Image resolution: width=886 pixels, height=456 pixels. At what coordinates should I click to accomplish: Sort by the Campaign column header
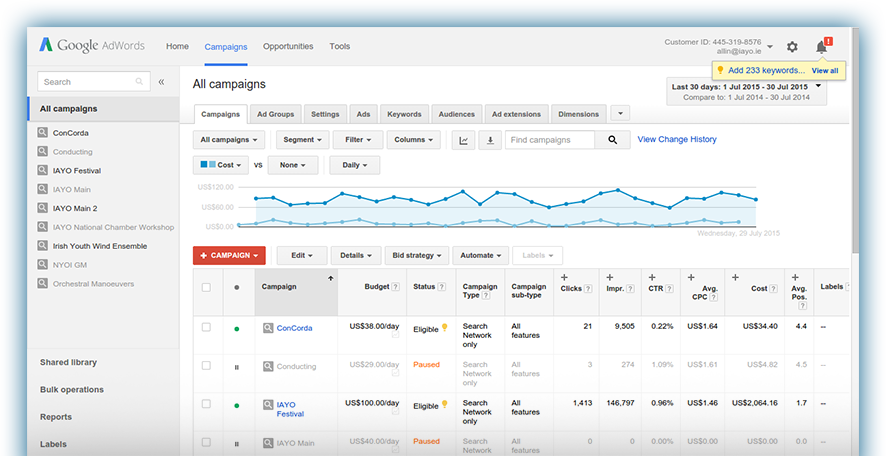click(x=296, y=292)
